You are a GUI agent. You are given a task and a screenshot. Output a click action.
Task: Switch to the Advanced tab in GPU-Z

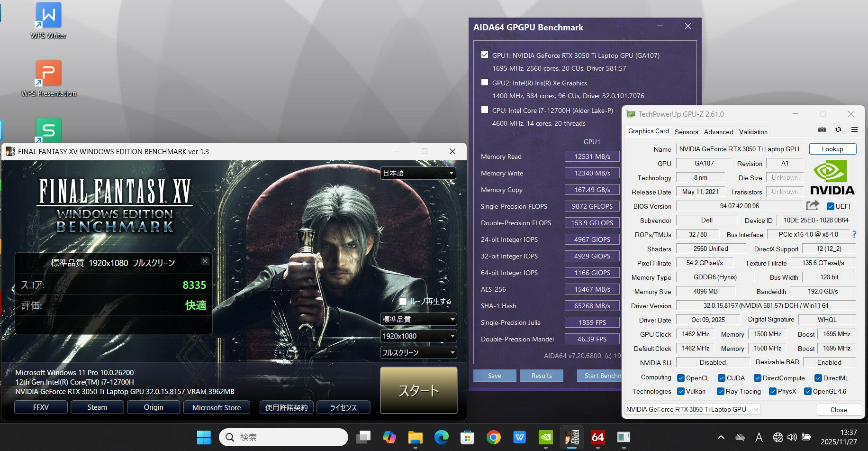[x=718, y=132]
